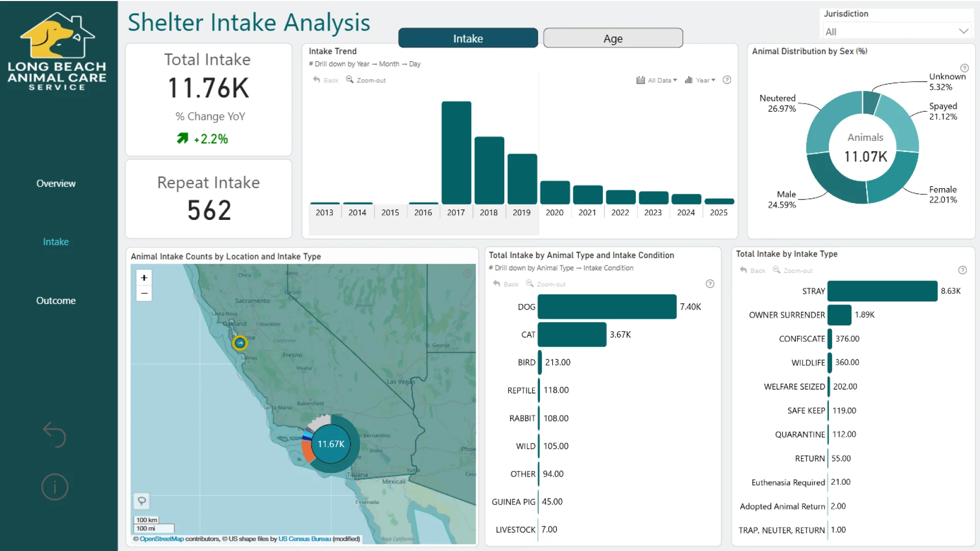The image size is (980, 551).
Task: Click the map zoom in plus button
Action: point(144,278)
